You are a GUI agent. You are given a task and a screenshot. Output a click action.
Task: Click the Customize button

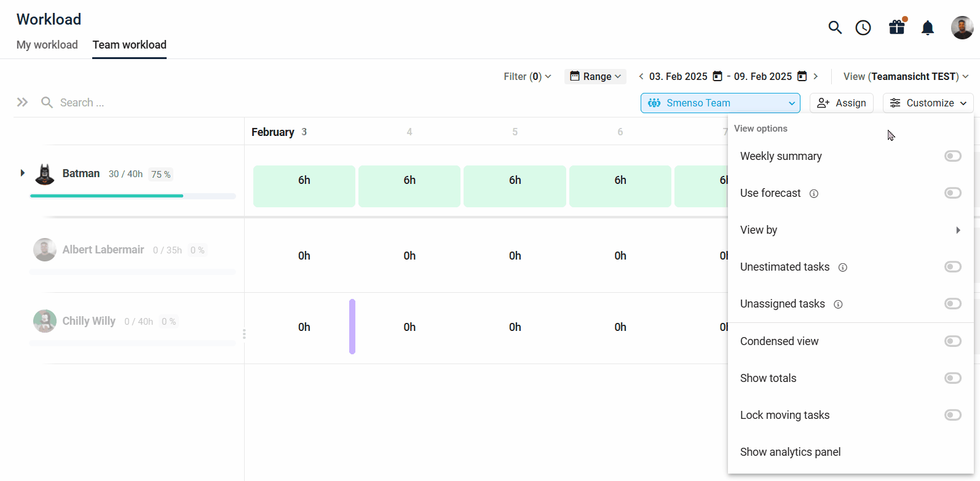click(x=928, y=103)
